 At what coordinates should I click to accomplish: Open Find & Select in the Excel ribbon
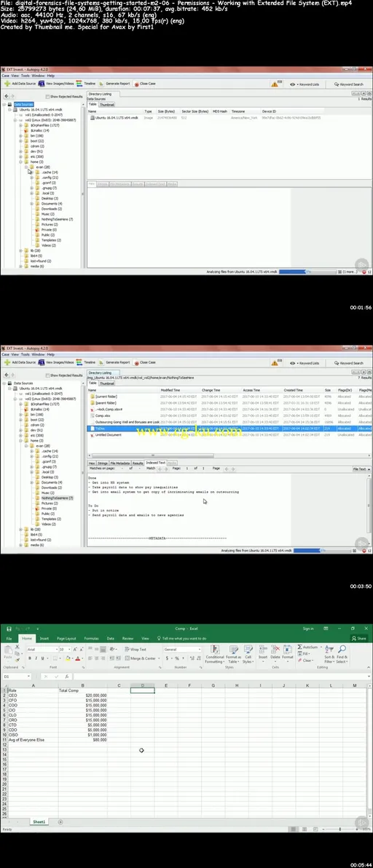pos(342,654)
